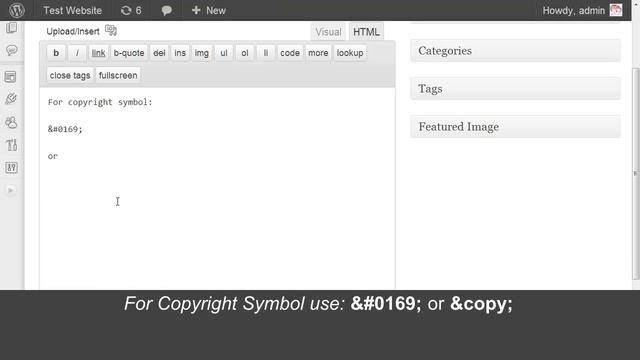
Task: Insert bold tag with b button
Action: point(56,53)
